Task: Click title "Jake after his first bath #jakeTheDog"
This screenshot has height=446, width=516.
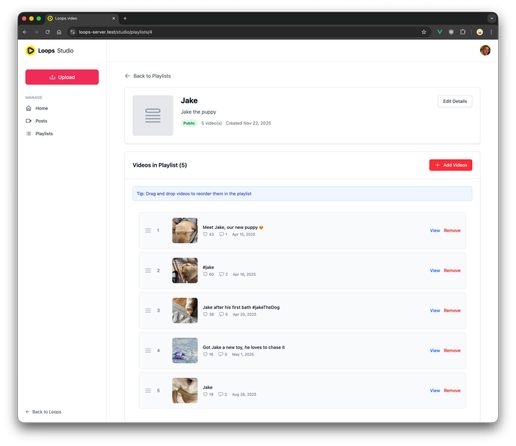Action: 241,307
